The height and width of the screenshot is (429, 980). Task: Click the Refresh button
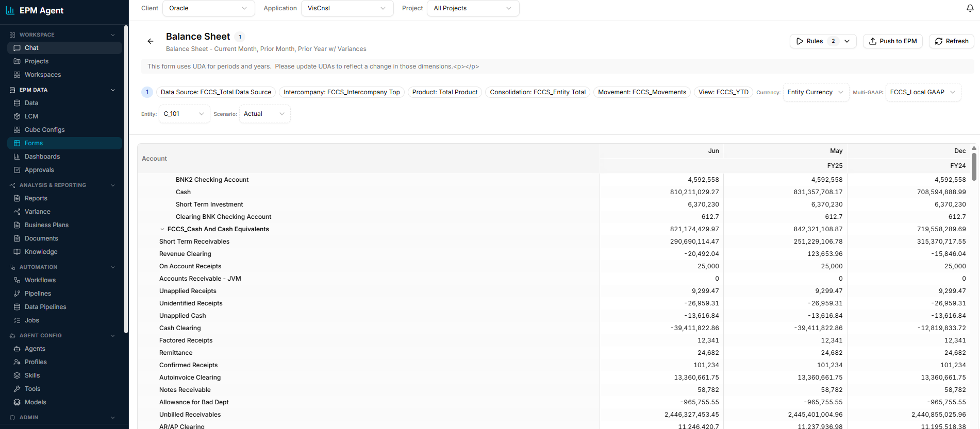[x=952, y=41]
